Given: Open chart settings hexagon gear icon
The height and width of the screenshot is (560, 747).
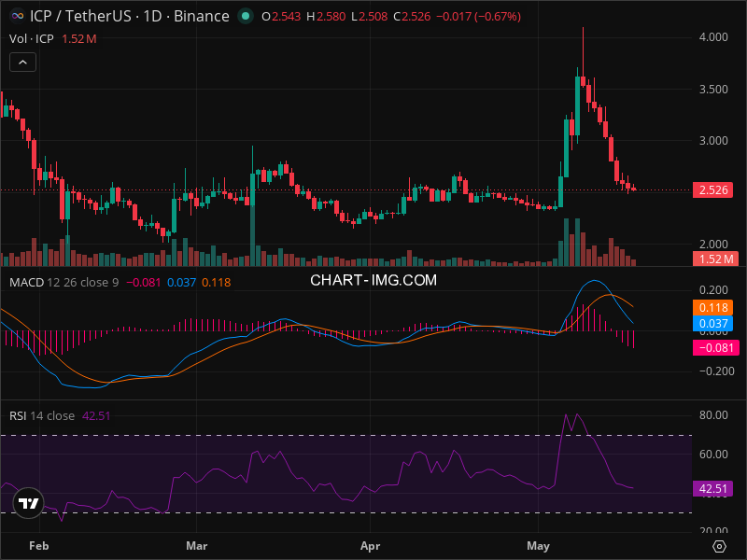Looking at the screenshot, I should (719, 546).
